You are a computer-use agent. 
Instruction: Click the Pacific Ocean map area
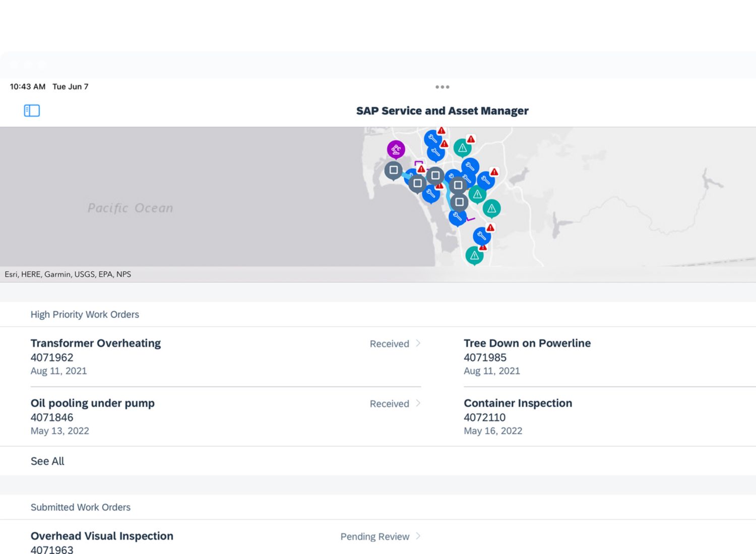click(x=130, y=208)
